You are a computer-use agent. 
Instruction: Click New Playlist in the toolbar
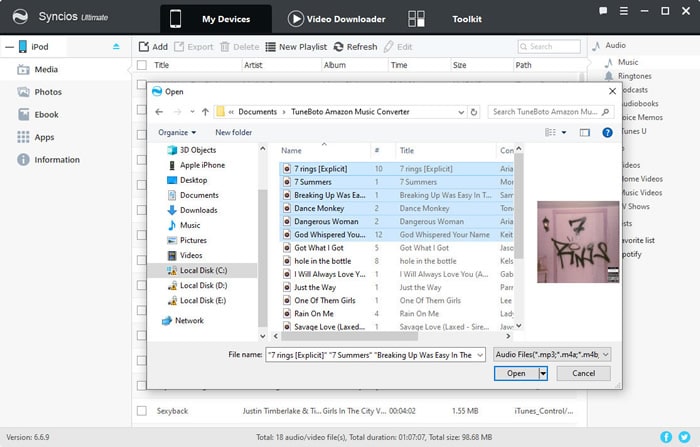pyautogui.click(x=296, y=47)
